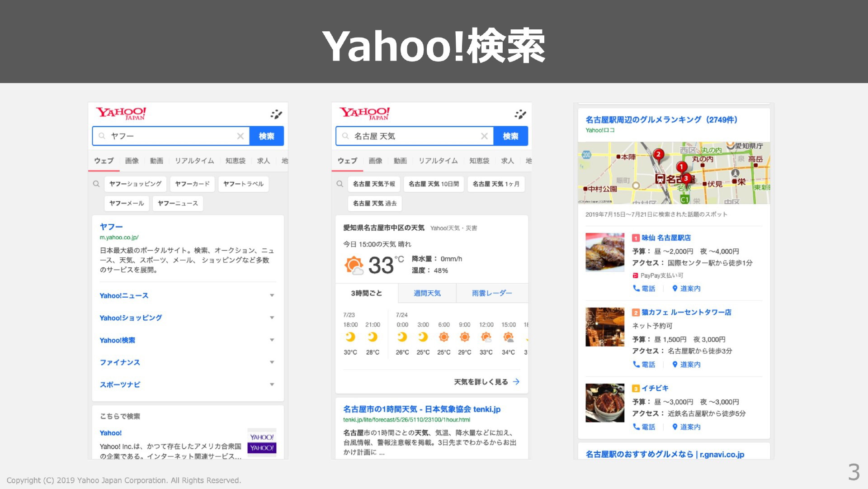Screen dimensions: 868x489
Task: Tap the 名古屋 天気 過去 suggestion chip
Action: tap(375, 203)
